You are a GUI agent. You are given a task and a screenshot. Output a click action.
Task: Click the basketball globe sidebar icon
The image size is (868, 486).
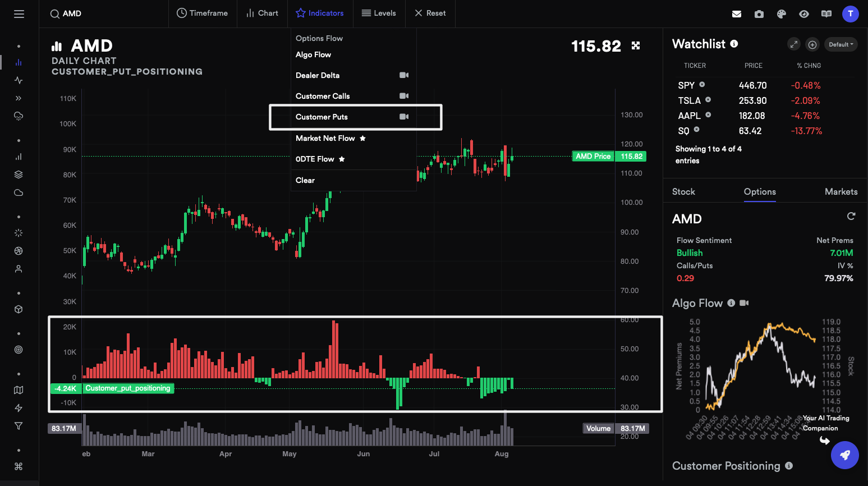[x=19, y=251]
